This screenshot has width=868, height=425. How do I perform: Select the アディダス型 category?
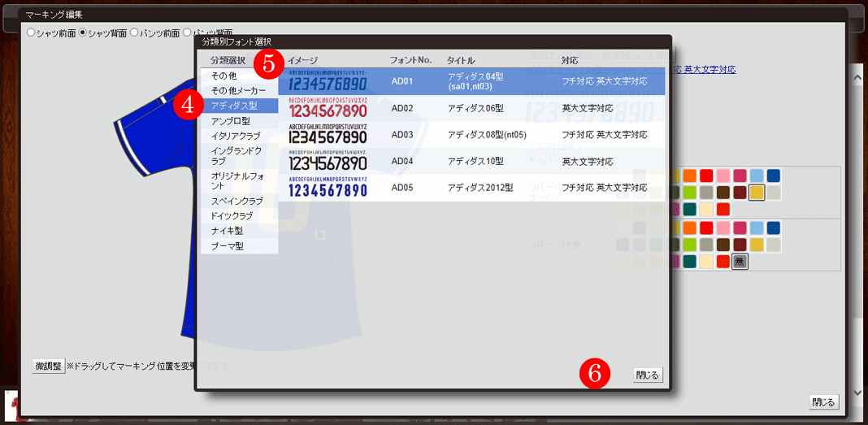(239, 105)
